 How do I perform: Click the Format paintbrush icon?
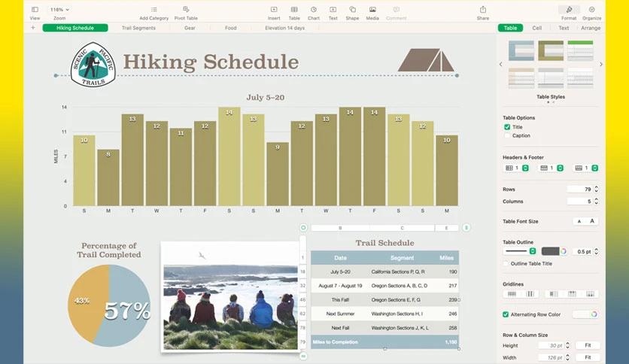(x=569, y=10)
